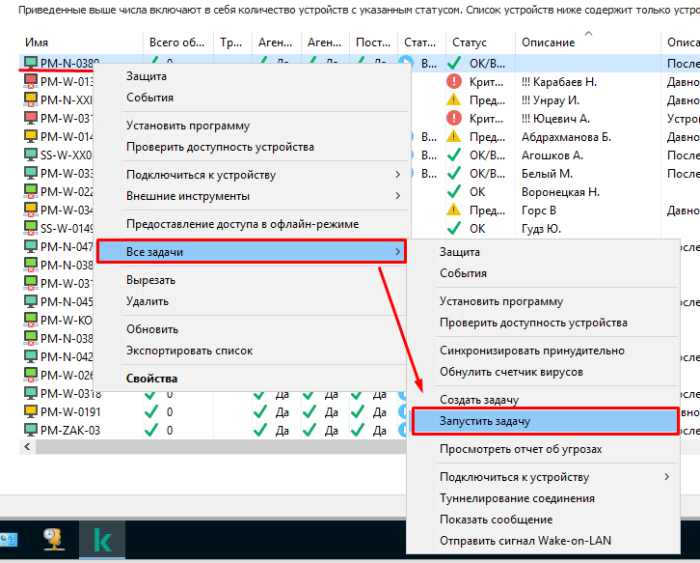
Task: Click the green monitor icon for SS-W-XX0
Action: pyautogui.click(x=30, y=154)
